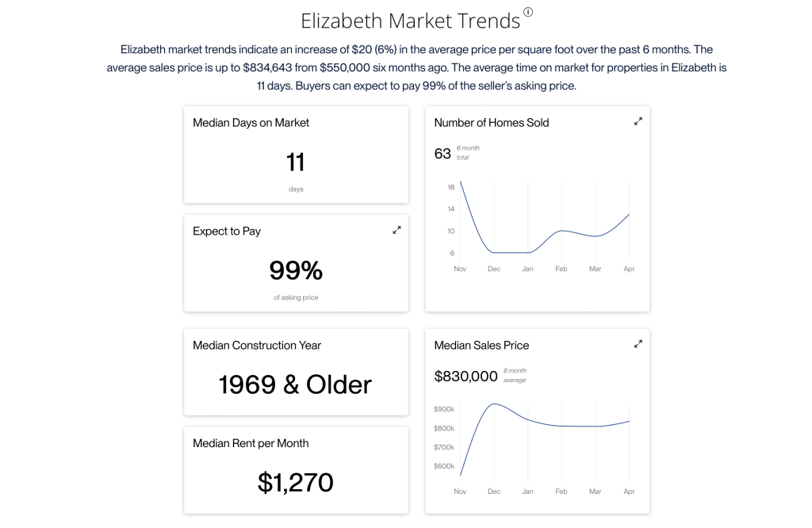
Task: Click the Jan label on Sales Price axis
Action: pyautogui.click(x=527, y=492)
